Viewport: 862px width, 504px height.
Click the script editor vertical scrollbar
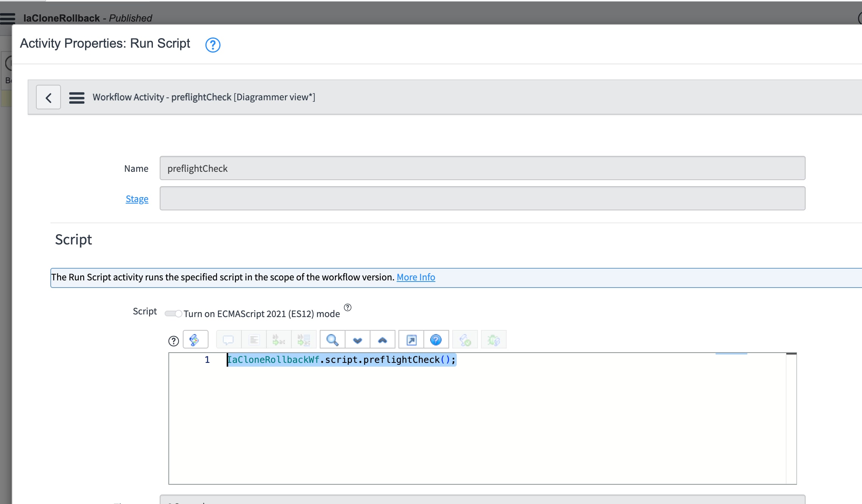click(791, 418)
